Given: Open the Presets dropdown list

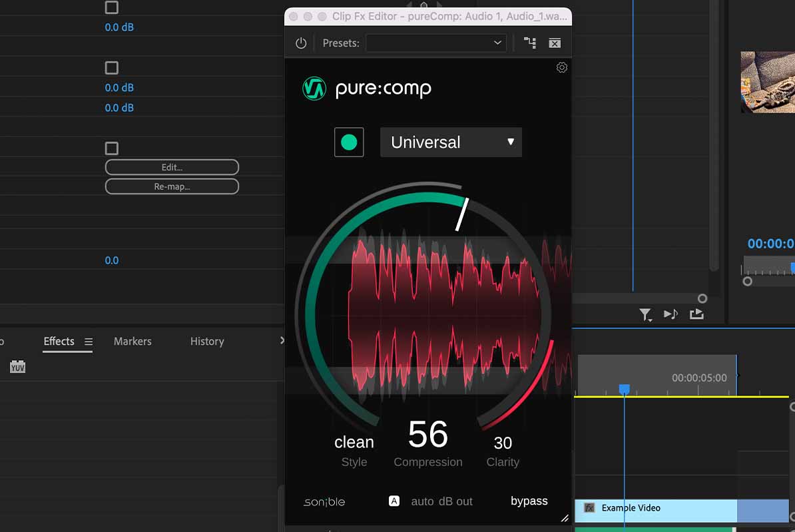Looking at the screenshot, I should tap(437, 43).
